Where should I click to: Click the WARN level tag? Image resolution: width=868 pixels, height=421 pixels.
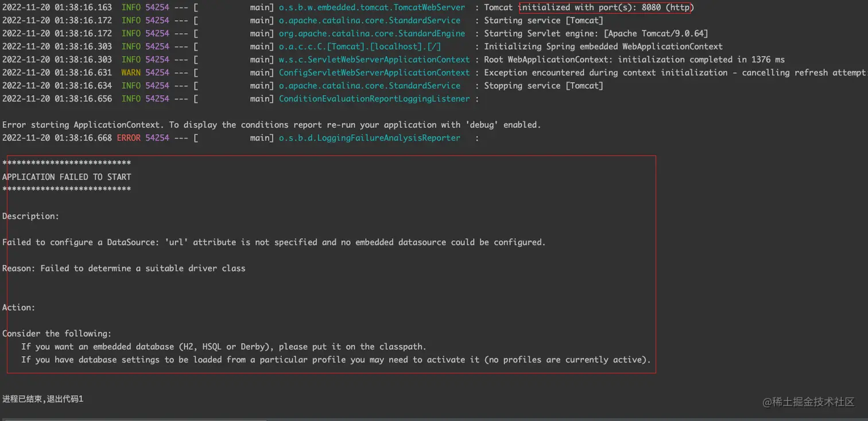(x=130, y=72)
